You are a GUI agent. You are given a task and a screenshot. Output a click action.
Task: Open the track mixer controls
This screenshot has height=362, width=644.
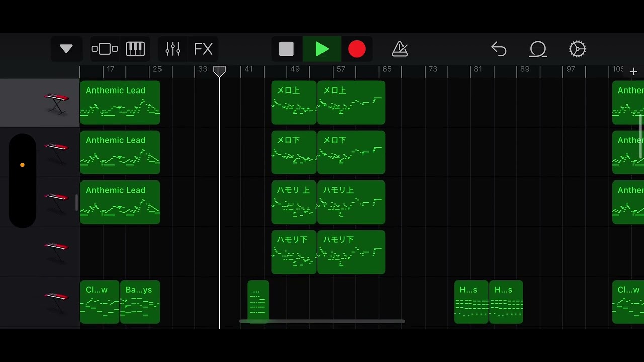[x=173, y=49]
